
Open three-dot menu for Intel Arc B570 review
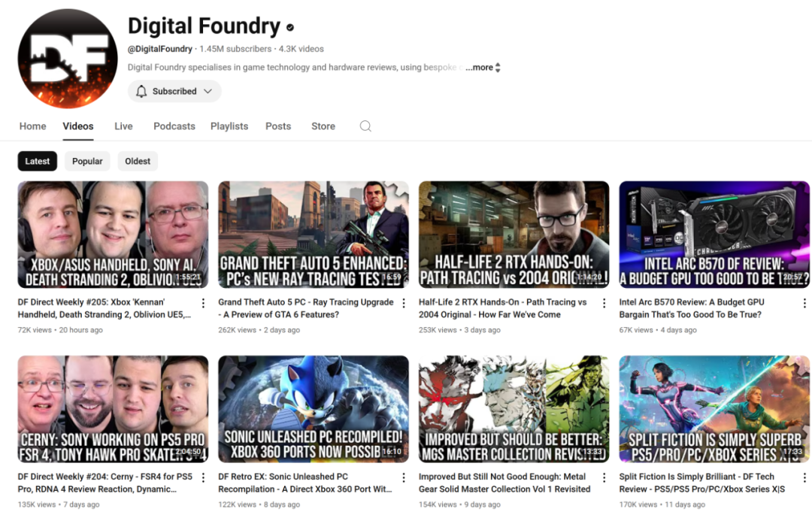(804, 303)
